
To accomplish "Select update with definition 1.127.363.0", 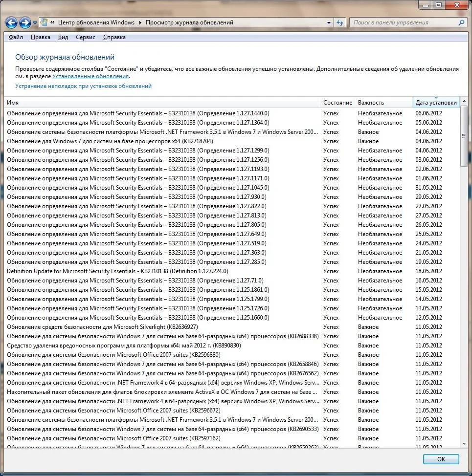I will pyautogui.click(x=232, y=253).
